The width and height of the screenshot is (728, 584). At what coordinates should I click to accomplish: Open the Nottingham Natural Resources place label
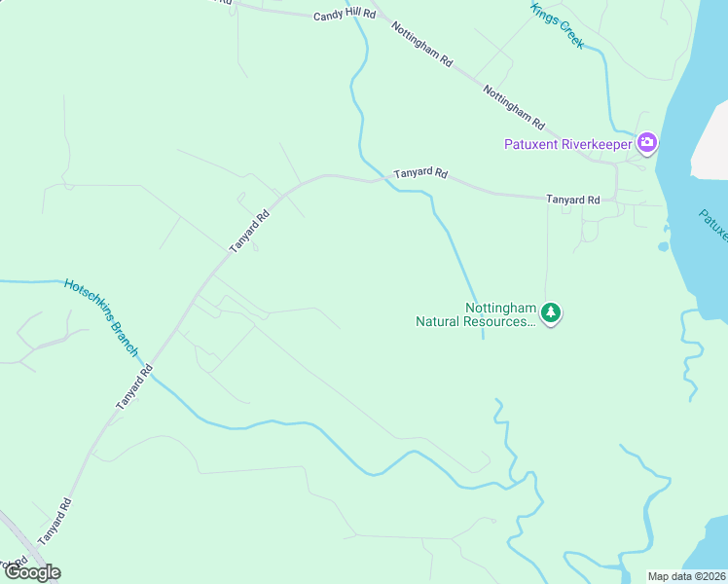[x=476, y=314]
